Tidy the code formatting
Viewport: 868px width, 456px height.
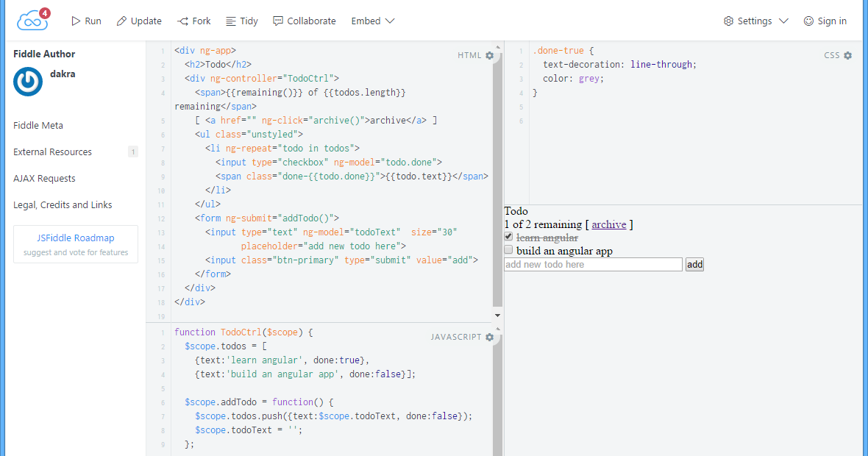(241, 21)
